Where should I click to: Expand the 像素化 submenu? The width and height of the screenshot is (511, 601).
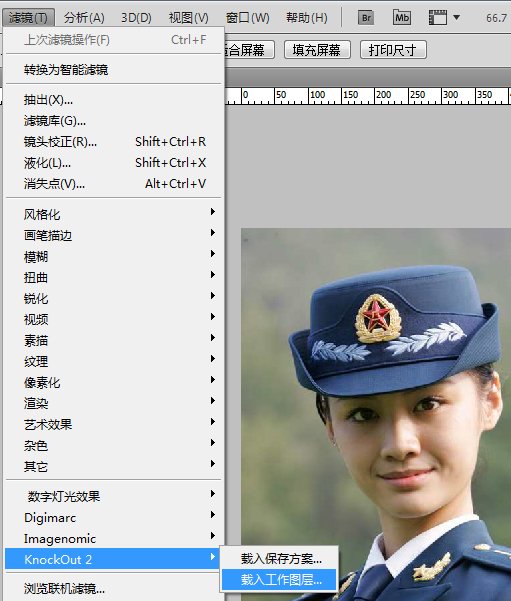tap(114, 382)
